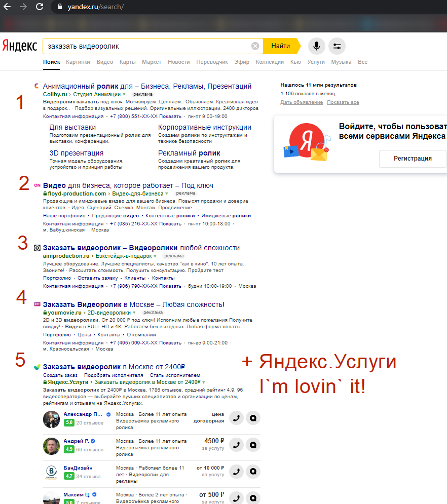Open the Коллекции tab

270,62
